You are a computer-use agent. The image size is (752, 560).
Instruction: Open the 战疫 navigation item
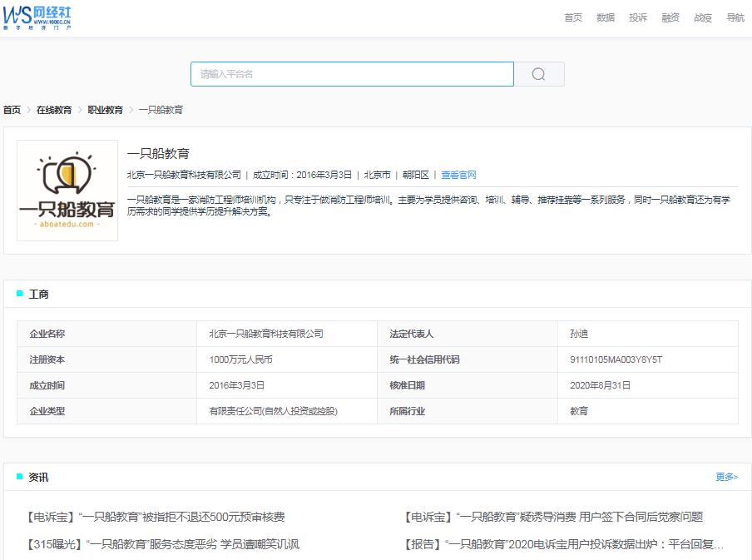pos(702,17)
